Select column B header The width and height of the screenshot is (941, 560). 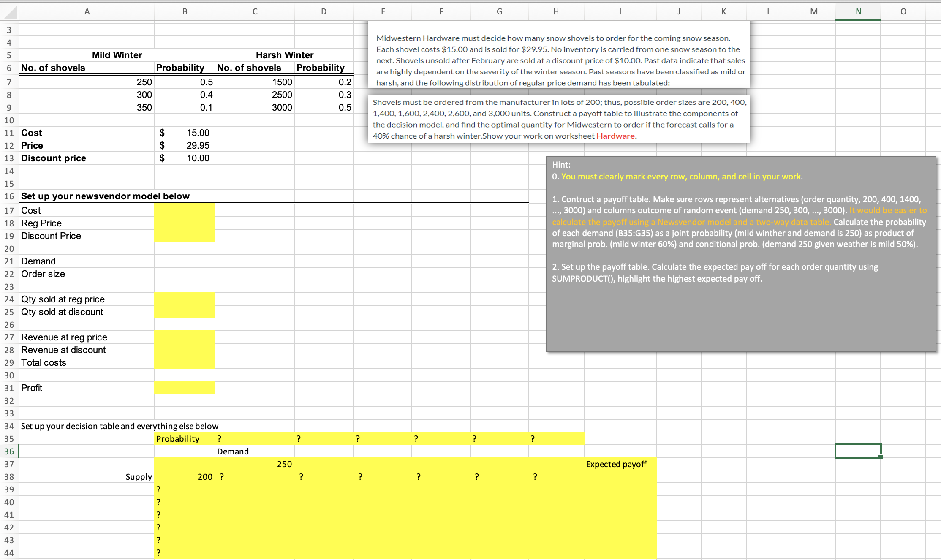click(x=185, y=12)
